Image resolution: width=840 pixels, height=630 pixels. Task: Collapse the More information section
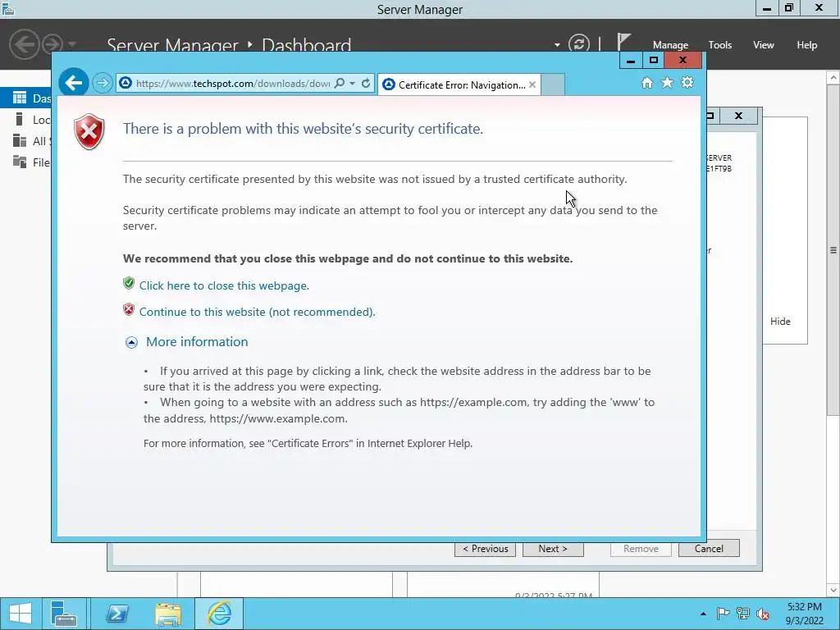tap(131, 342)
